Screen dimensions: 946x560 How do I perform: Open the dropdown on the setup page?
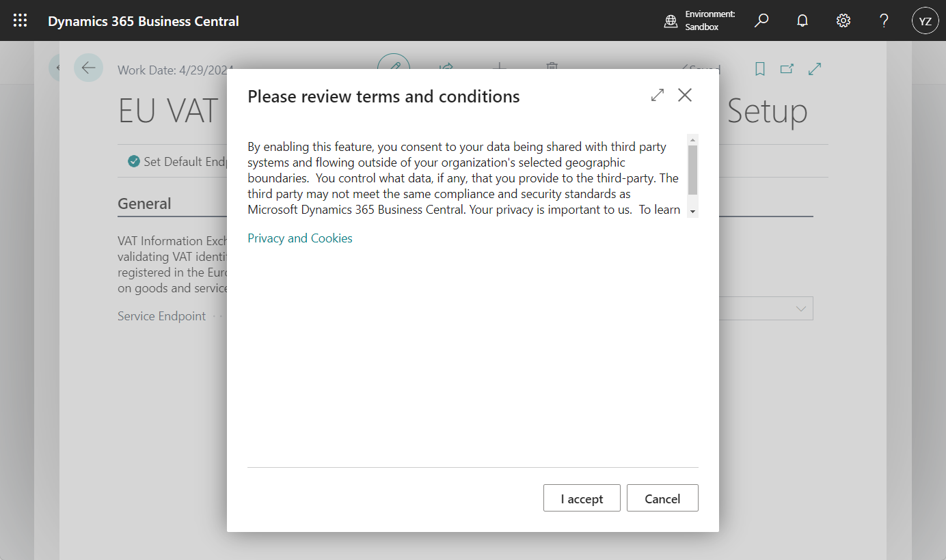(800, 309)
